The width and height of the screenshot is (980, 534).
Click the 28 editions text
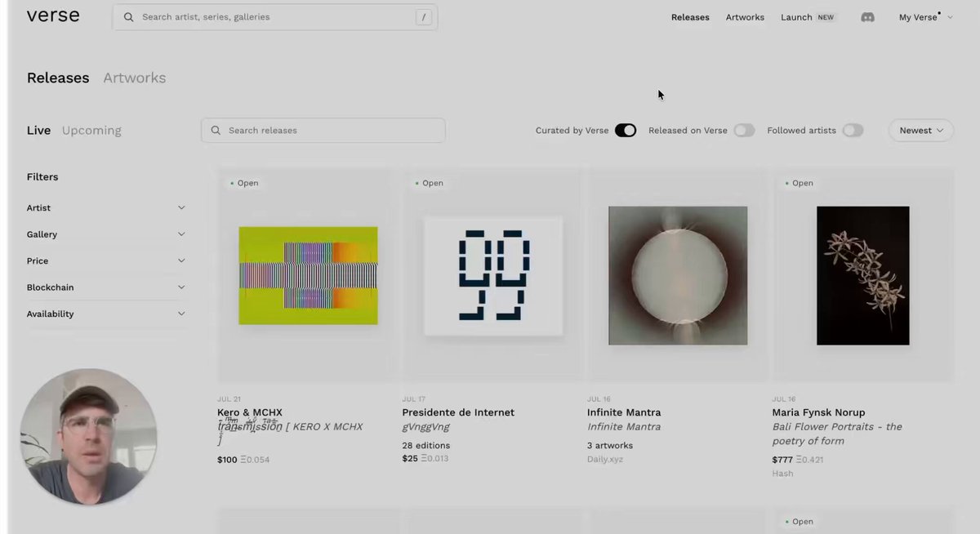[426, 446]
